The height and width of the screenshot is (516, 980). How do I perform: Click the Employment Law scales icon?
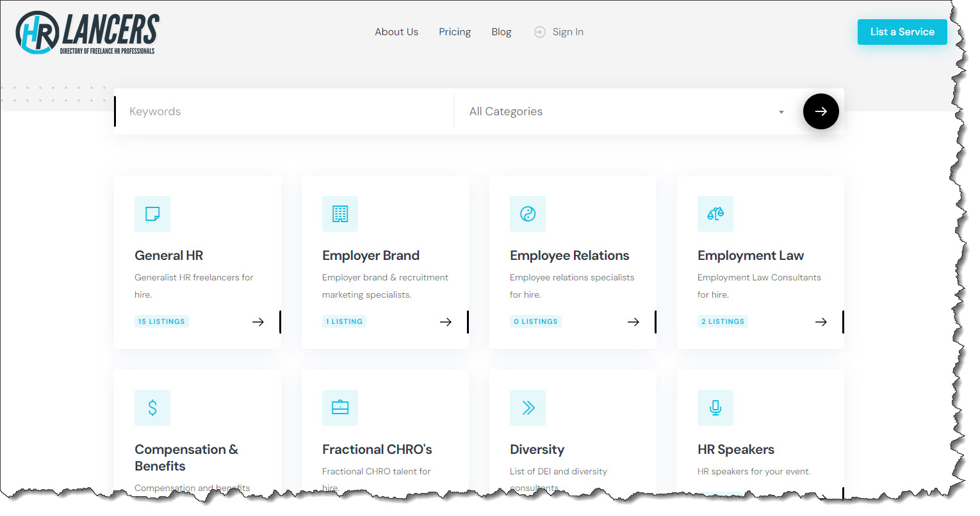coord(715,214)
